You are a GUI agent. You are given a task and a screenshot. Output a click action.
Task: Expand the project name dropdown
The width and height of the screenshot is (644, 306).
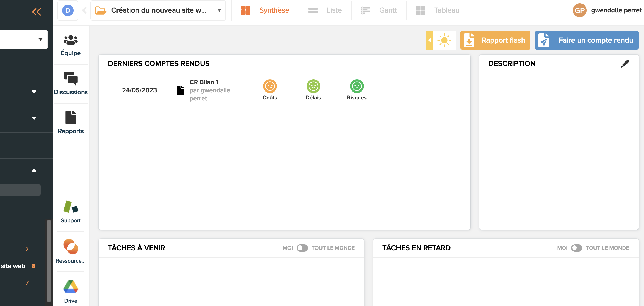coord(219,10)
